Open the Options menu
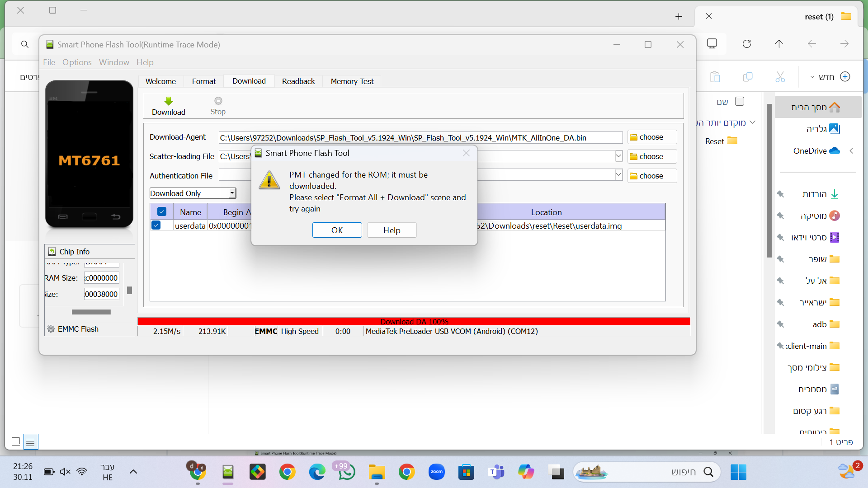Image resolution: width=868 pixels, height=488 pixels. [x=77, y=62]
